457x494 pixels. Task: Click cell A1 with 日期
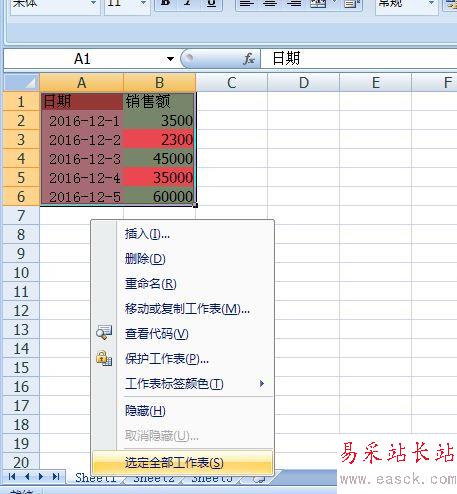[x=81, y=101]
